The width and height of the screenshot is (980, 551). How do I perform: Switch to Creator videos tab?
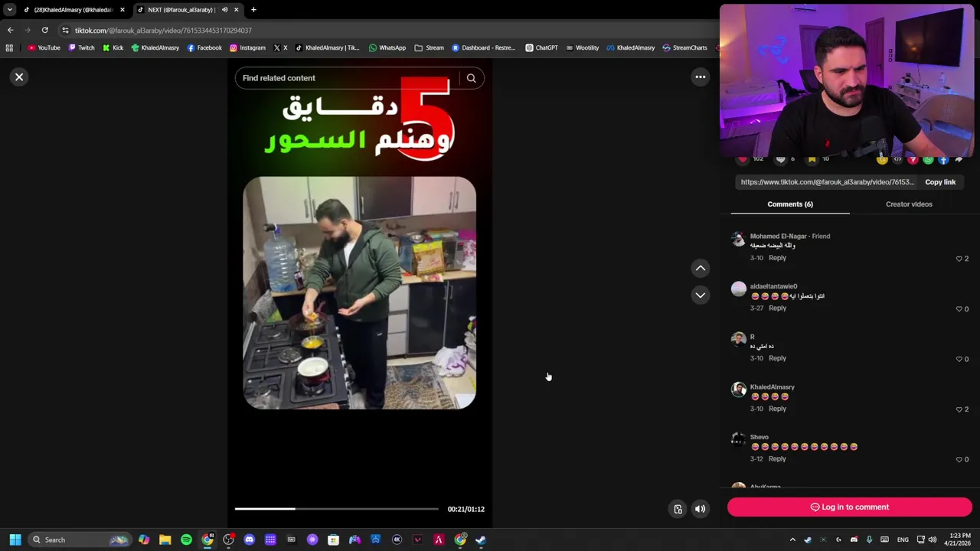point(909,204)
